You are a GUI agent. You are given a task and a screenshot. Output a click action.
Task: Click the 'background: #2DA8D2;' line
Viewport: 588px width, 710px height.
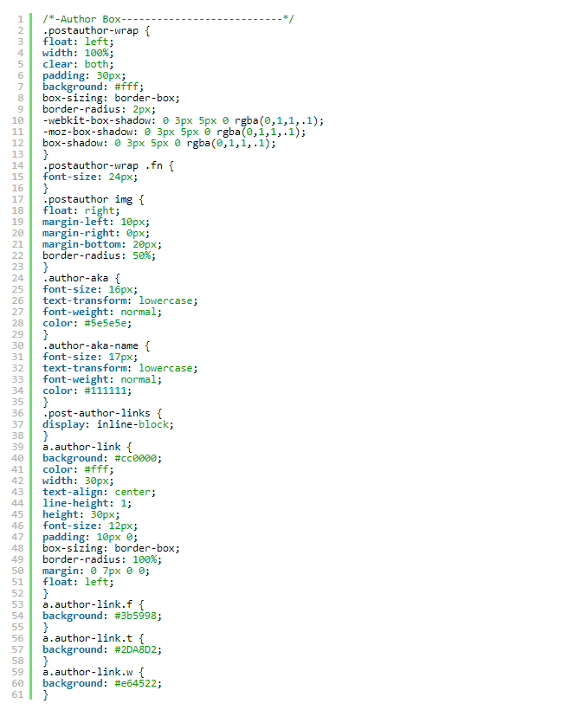pyautogui.click(x=102, y=649)
